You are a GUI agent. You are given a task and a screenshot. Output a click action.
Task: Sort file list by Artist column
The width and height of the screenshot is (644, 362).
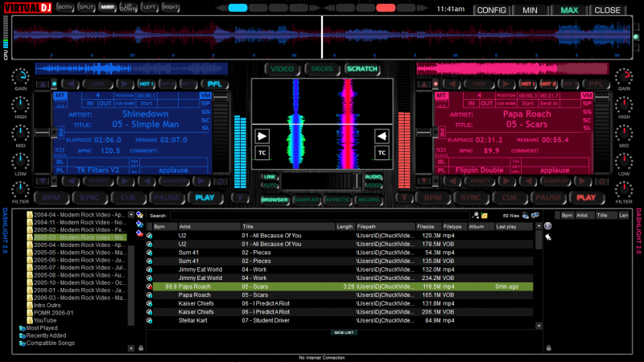pyautogui.click(x=209, y=227)
